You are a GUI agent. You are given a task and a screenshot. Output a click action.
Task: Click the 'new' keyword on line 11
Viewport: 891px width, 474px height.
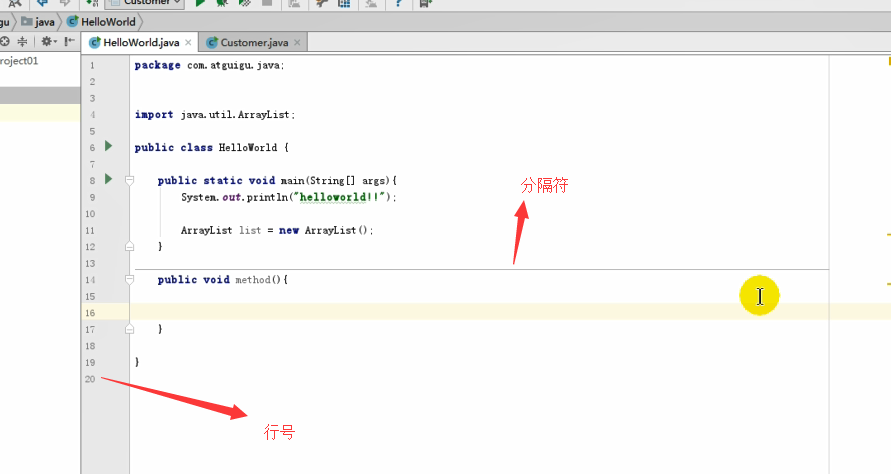pos(289,230)
